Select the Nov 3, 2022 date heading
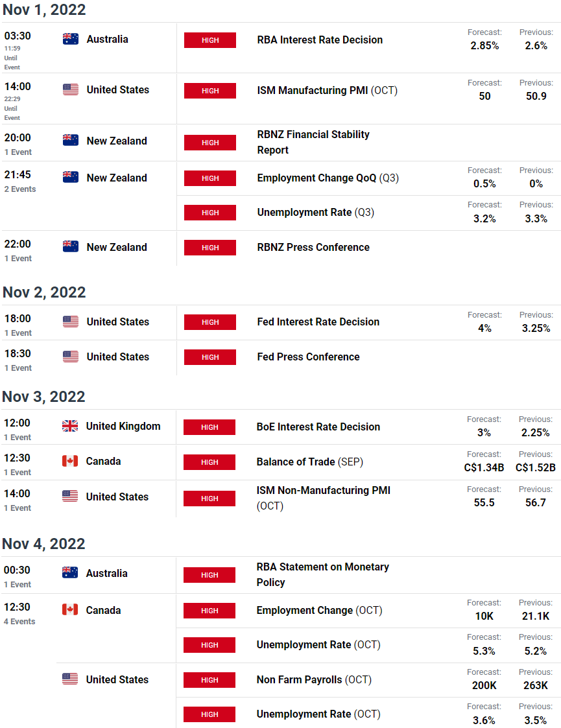Image resolution: width=561 pixels, height=728 pixels. click(x=43, y=397)
